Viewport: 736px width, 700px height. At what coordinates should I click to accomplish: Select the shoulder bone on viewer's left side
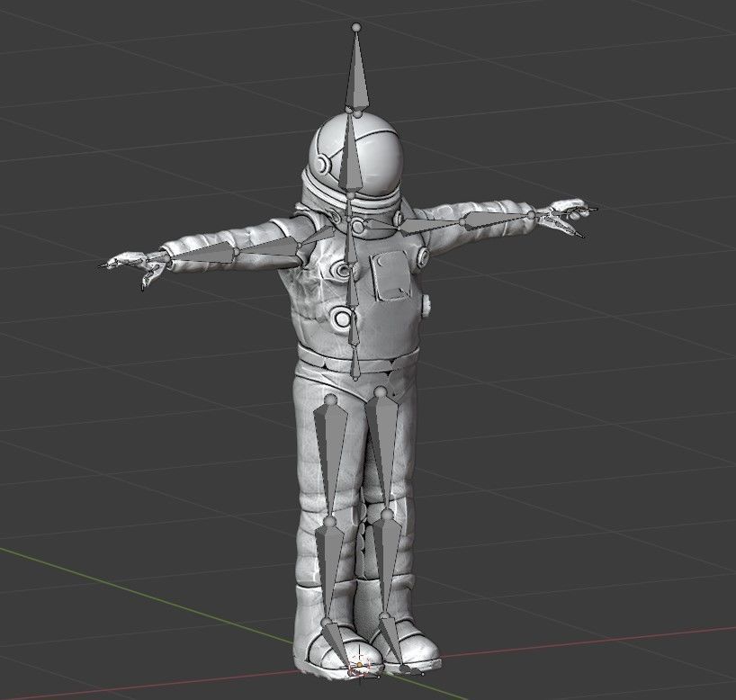(319, 235)
